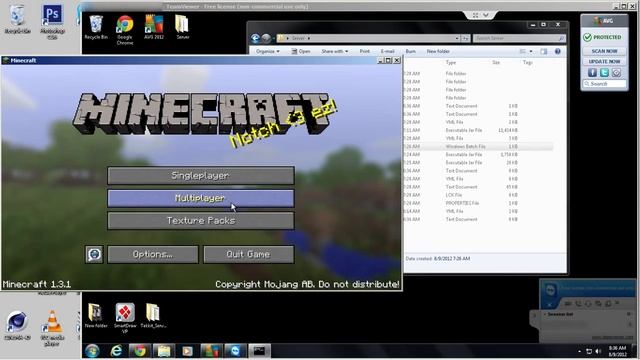Click Session list header in TeamViewer panel
The width and height of the screenshot is (640, 360).
[560, 314]
